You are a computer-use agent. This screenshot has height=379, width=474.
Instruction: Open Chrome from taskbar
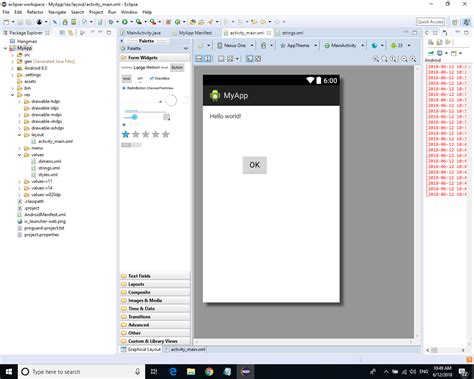coord(209,371)
